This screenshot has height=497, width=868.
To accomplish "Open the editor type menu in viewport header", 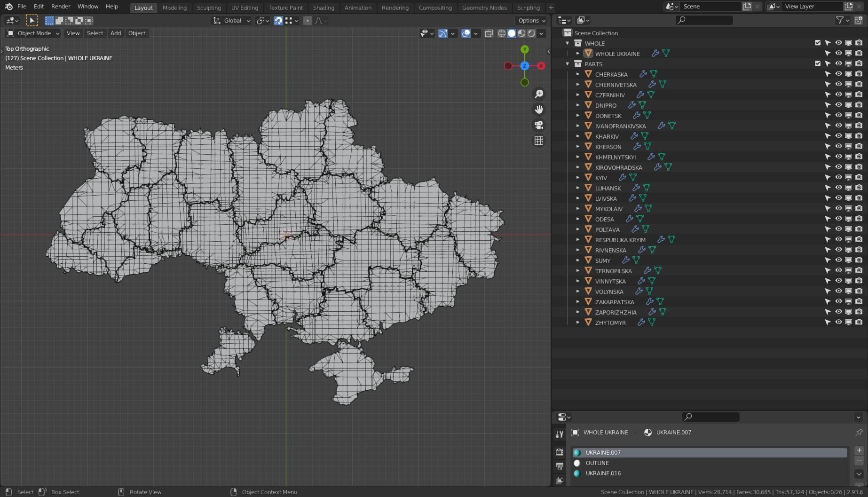I will click(12, 20).
